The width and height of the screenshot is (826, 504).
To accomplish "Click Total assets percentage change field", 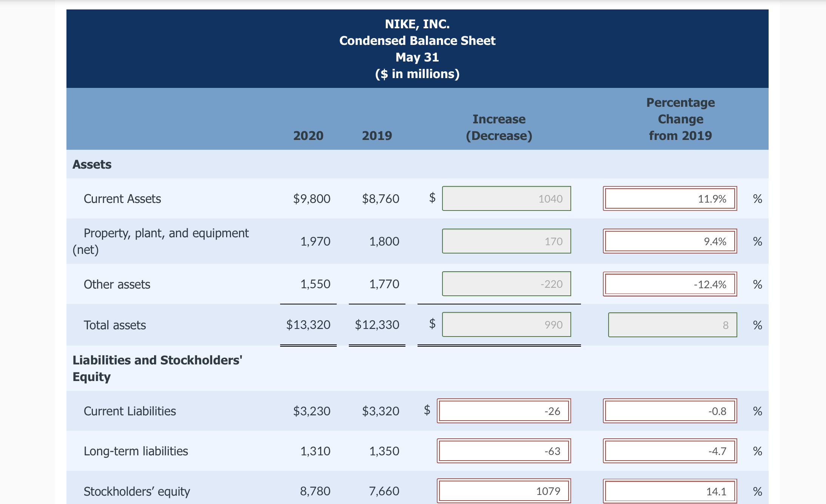I will click(672, 325).
